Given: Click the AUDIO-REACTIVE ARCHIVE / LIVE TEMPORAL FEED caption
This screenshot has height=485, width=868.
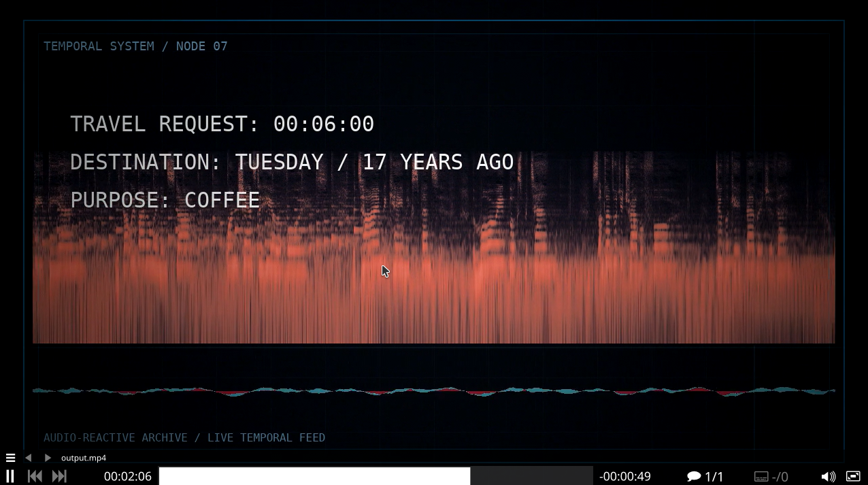Looking at the screenshot, I should (184, 437).
